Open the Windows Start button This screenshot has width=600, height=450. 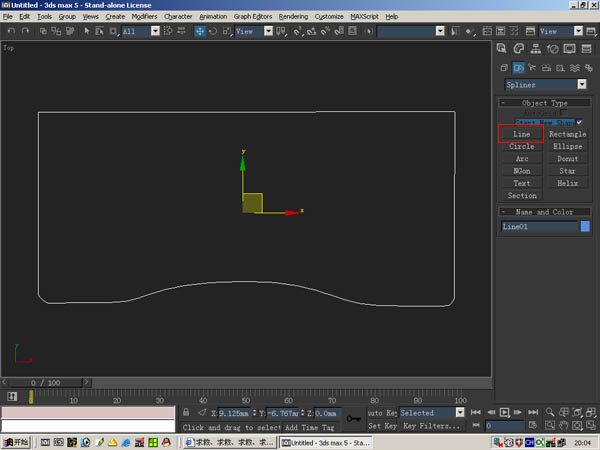click(15, 442)
